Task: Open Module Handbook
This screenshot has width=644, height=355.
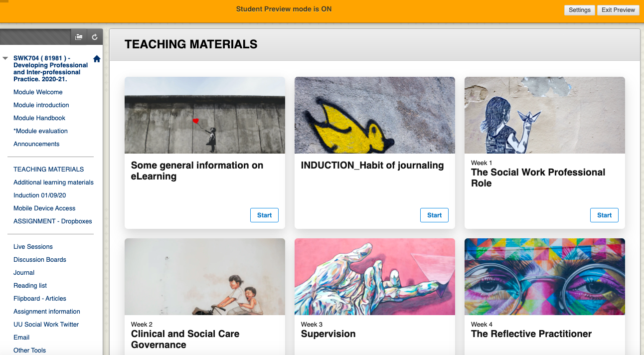Action: pyautogui.click(x=39, y=118)
